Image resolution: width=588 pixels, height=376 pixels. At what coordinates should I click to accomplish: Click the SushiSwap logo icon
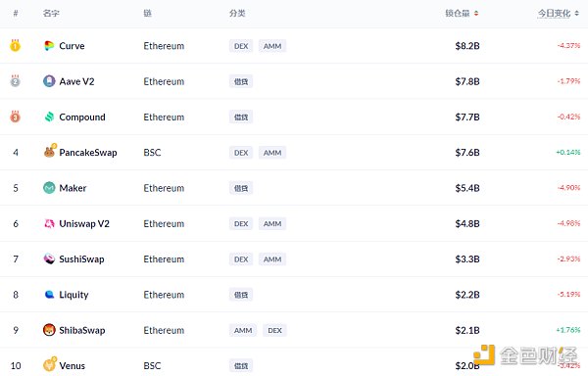[x=49, y=258]
